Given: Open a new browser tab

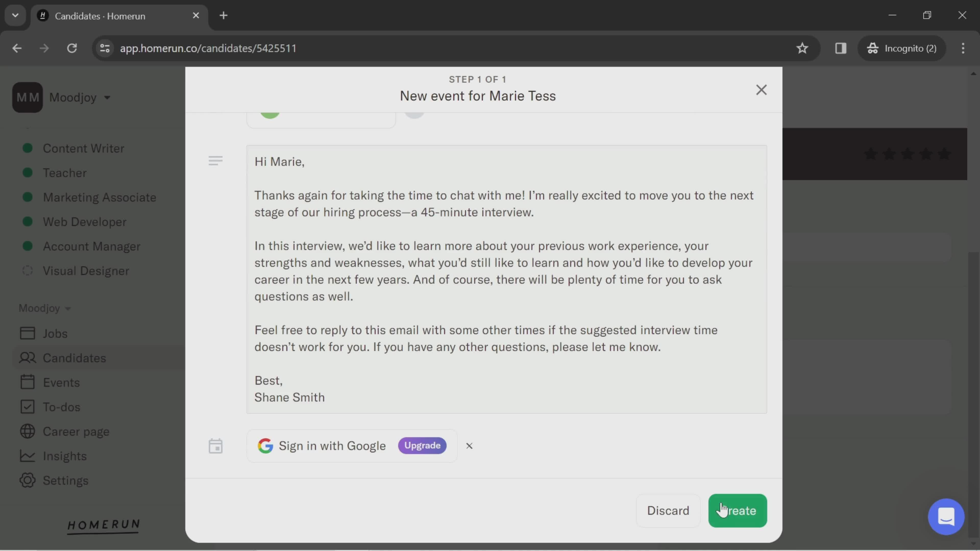Looking at the screenshot, I should tap(223, 16).
